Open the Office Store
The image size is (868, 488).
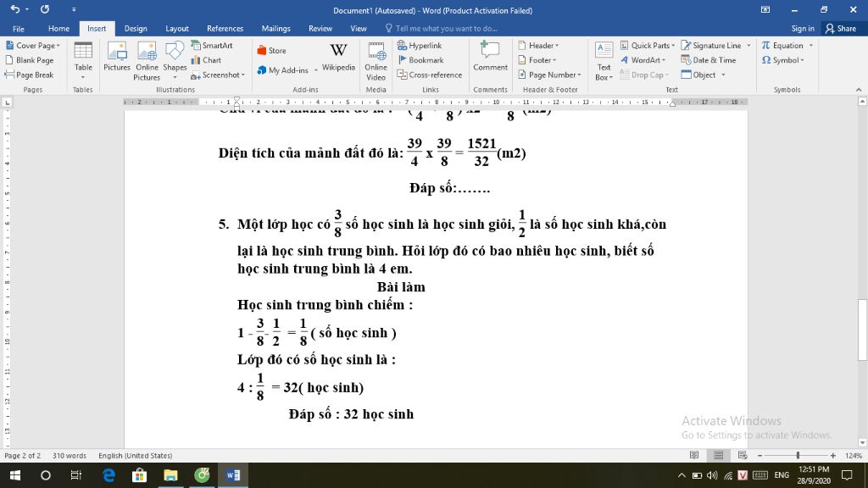pos(272,50)
